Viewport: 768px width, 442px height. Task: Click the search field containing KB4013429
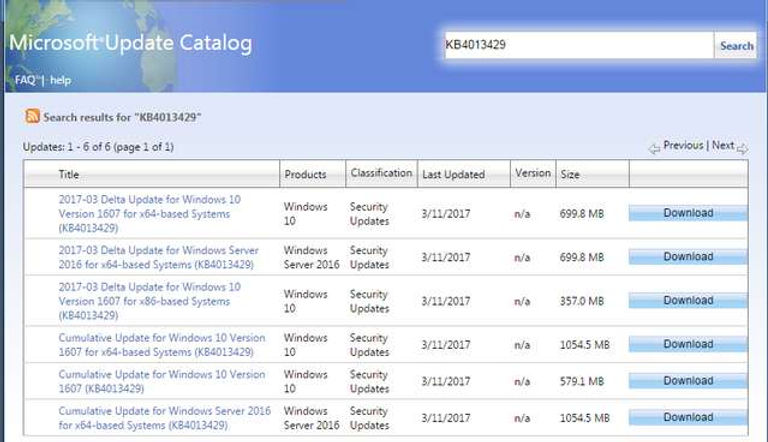point(578,45)
